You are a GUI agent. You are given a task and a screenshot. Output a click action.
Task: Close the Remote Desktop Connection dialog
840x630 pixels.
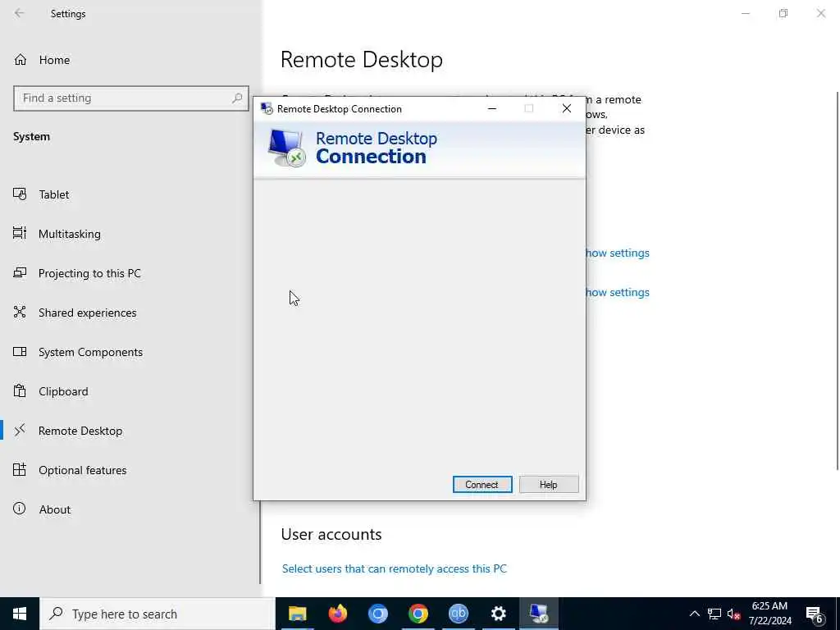[567, 109]
